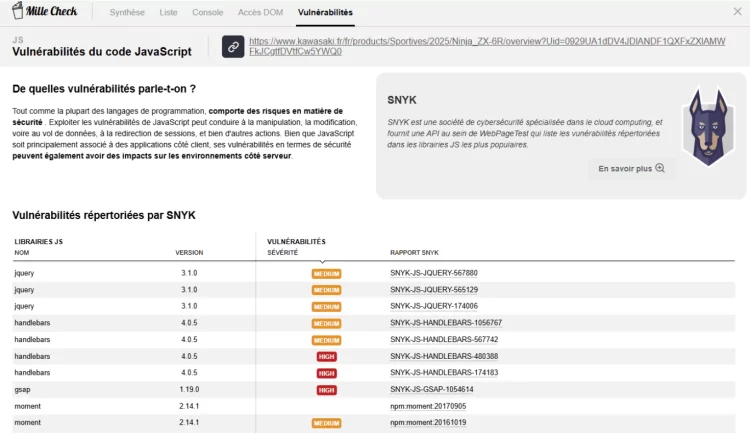
Task: Click MEDIUM badge for SNYK-JS-HANDLEBARS-567742
Action: (x=326, y=340)
